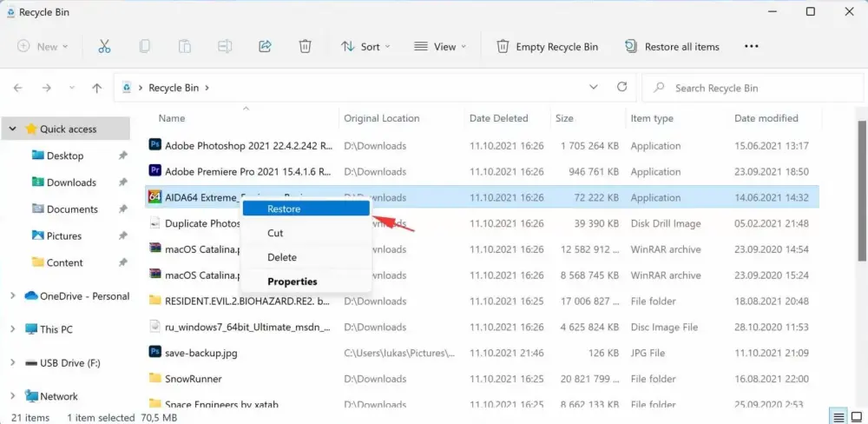Click the Recycle Bin icon in title bar

(x=10, y=11)
